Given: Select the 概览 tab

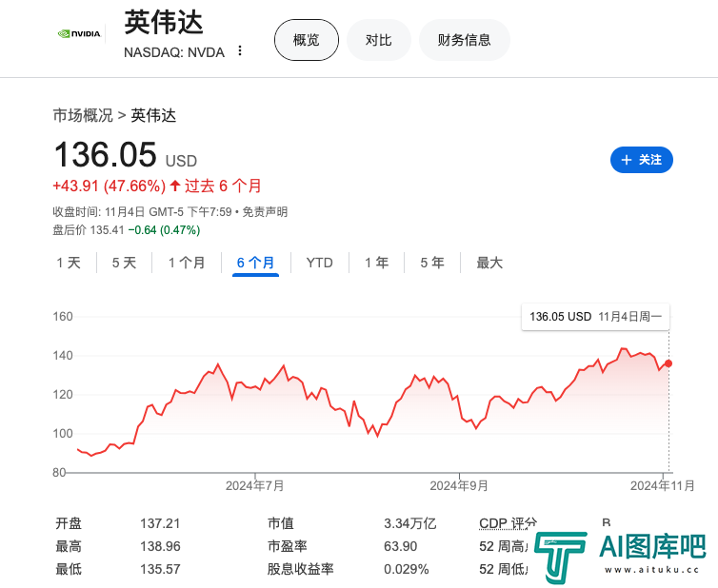Looking at the screenshot, I should point(307,40).
